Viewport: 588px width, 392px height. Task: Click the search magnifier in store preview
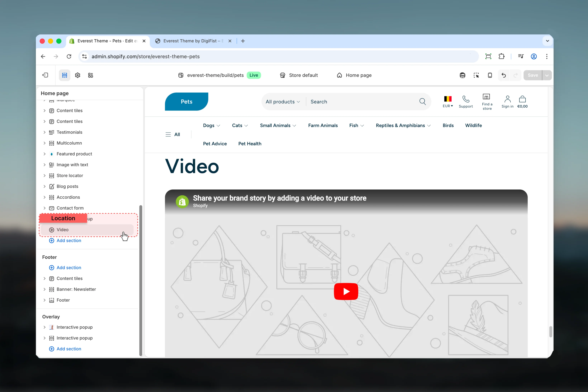[x=422, y=101]
